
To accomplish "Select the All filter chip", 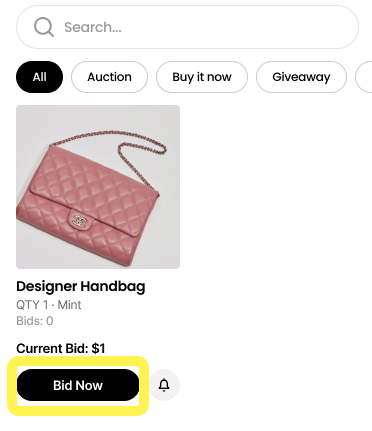I will [x=39, y=77].
